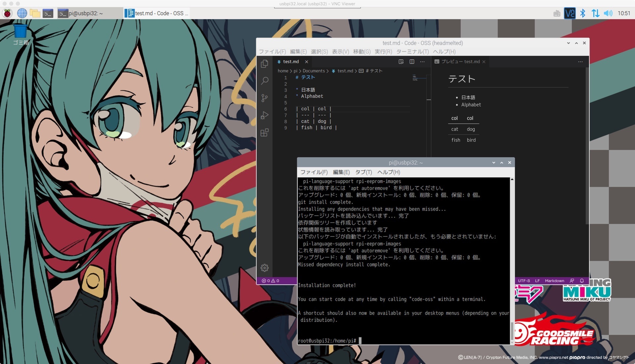Change LF line ending in status bar

point(537,281)
